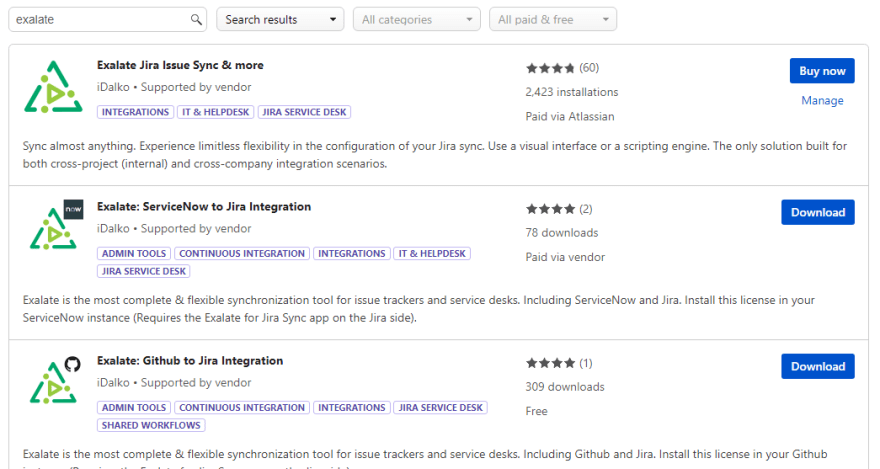Download Exalate Github to Jira Integration
Screen dimensions: 880x469
pyautogui.click(x=818, y=367)
